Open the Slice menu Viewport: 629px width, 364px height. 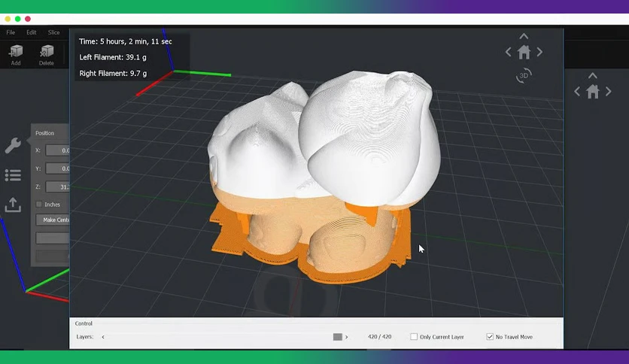[x=53, y=32]
